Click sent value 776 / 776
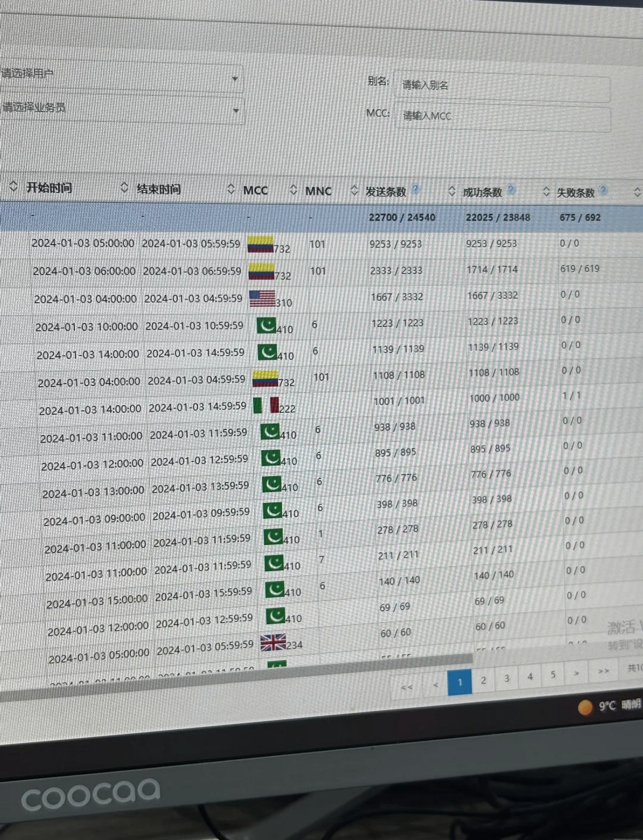The image size is (643, 840). (397, 478)
